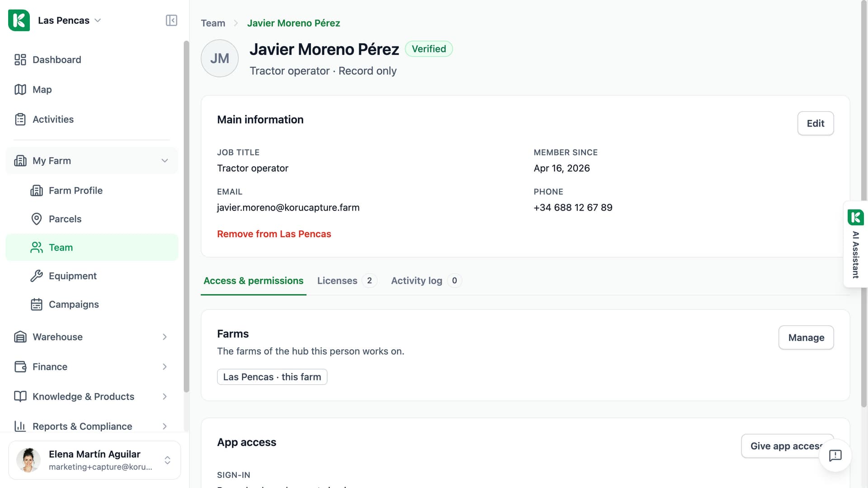Expand the Warehouse menu chevron
Viewport: 868px width, 488px height.
tap(165, 337)
